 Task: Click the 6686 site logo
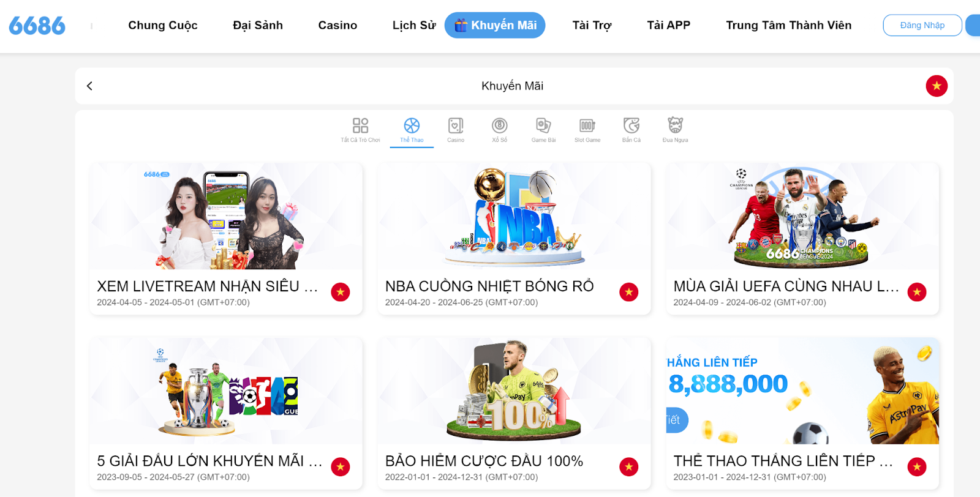click(37, 26)
